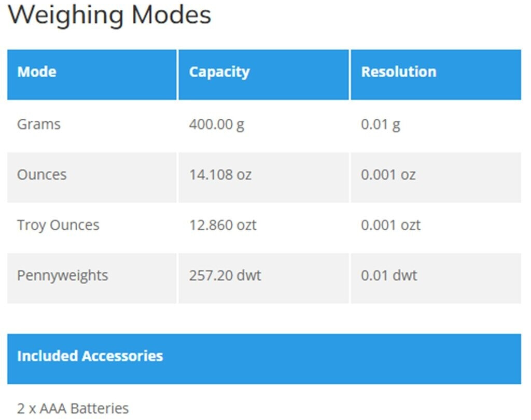Click the word 'Modes' in the page heading
The image size is (531, 420).
(x=171, y=14)
